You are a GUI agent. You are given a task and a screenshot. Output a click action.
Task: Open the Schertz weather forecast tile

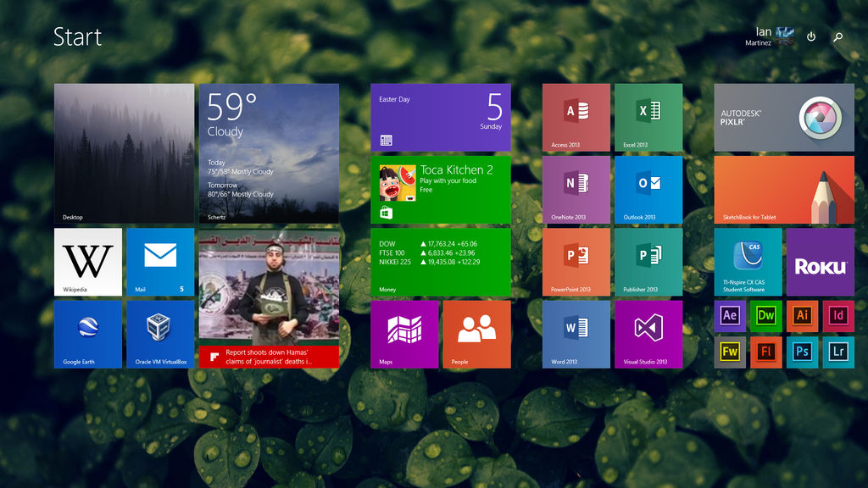click(x=270, y=153)
